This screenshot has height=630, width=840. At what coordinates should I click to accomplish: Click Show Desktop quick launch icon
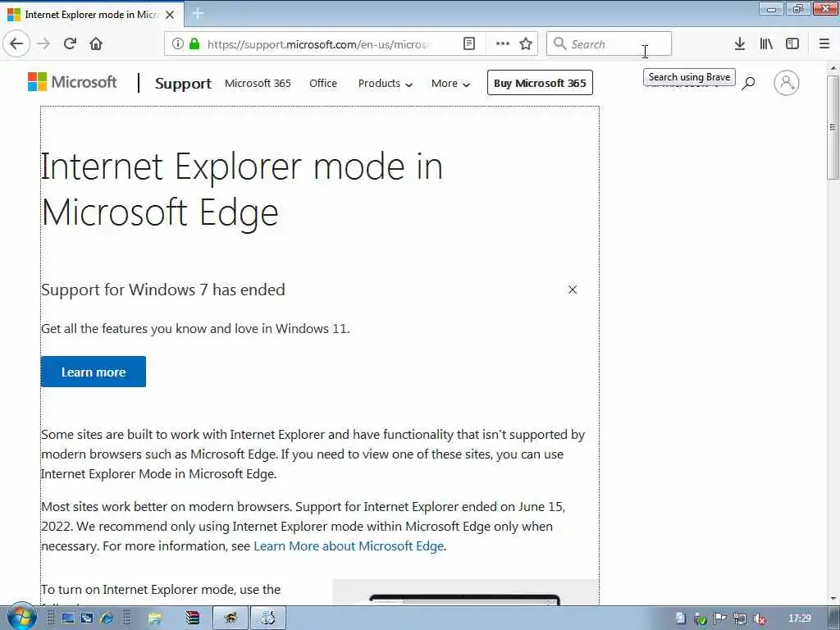[67, 619]
